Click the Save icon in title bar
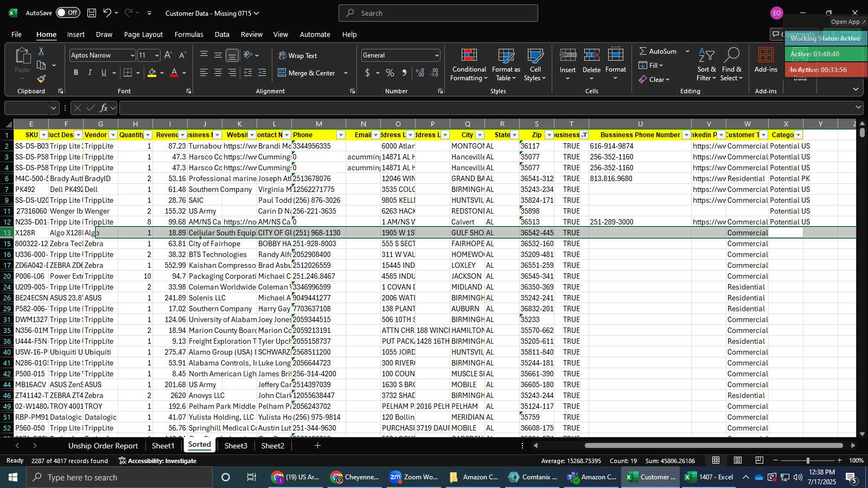 92,13
